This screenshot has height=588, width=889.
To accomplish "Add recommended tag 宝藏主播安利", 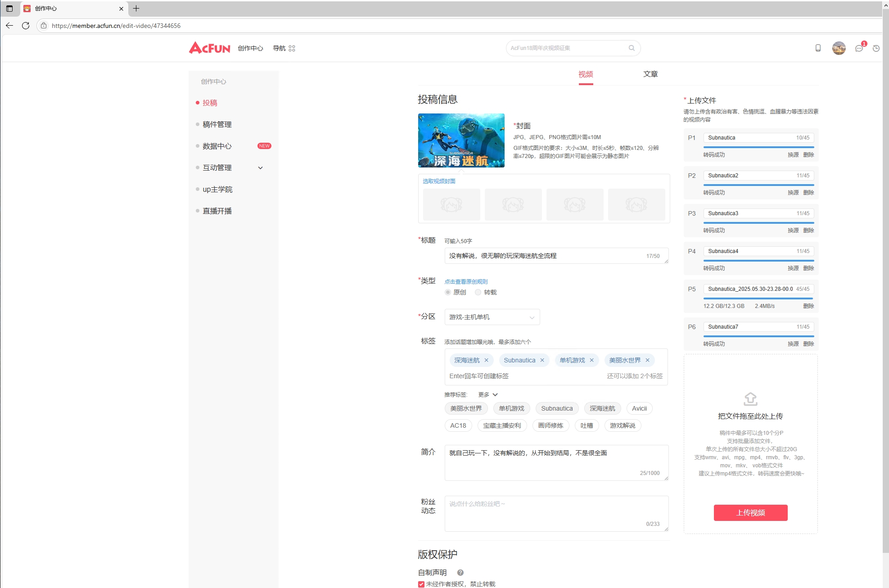I will coord(502,425).
